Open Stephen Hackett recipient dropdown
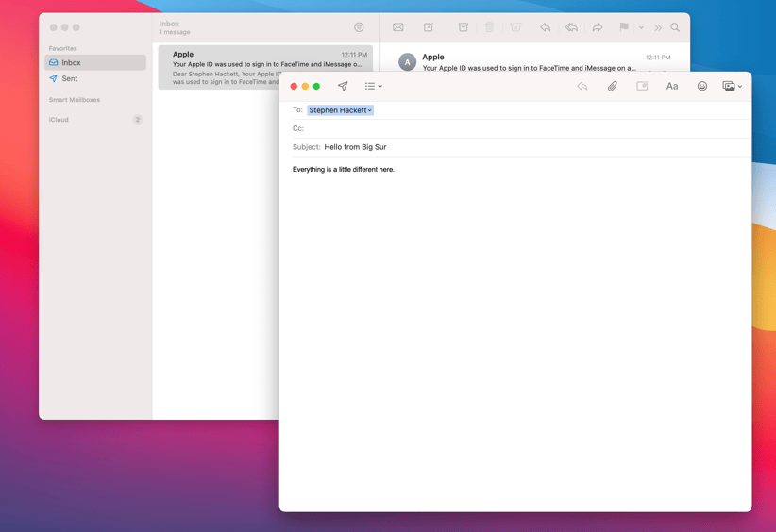This screenshot has width=776, height=532. tap(370, 110)
